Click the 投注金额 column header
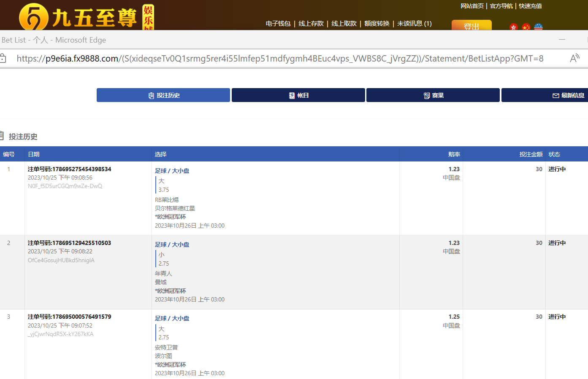 [x=531, y=154]
